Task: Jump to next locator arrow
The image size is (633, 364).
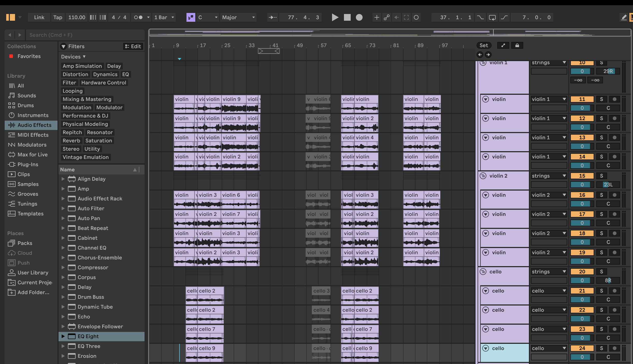Action: (488, 55)
